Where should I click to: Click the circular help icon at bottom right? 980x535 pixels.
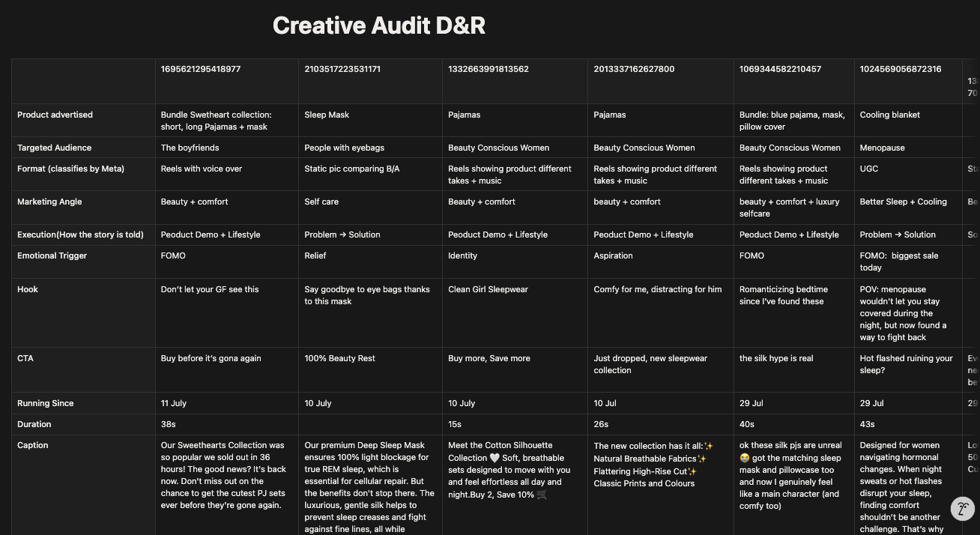click(963, 509)
